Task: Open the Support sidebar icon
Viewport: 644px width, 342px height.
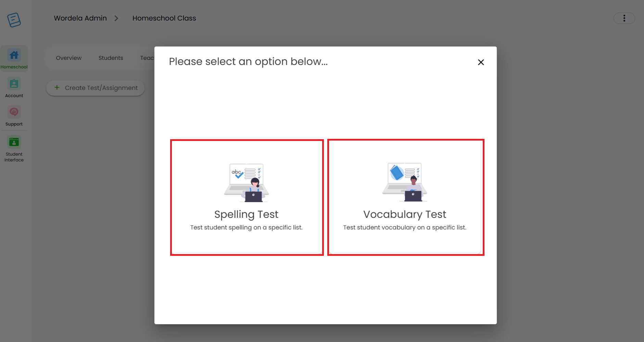Action: click(x=14, y=112)
